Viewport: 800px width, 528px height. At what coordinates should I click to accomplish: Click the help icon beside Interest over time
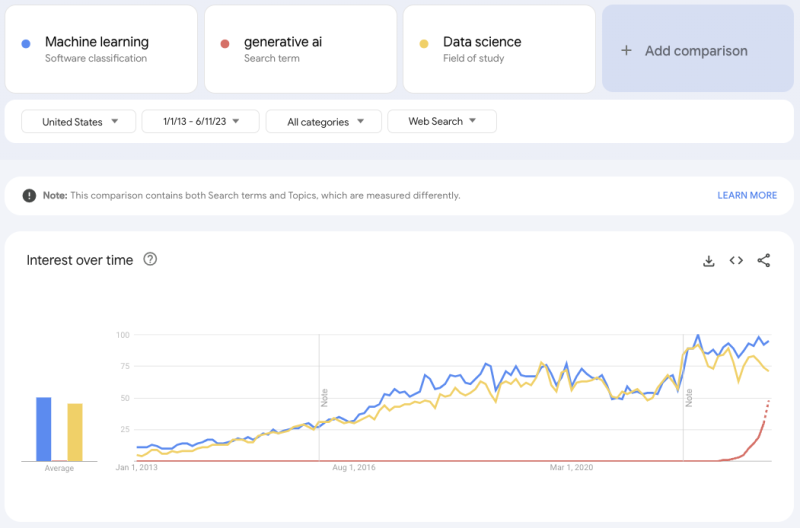150,260
